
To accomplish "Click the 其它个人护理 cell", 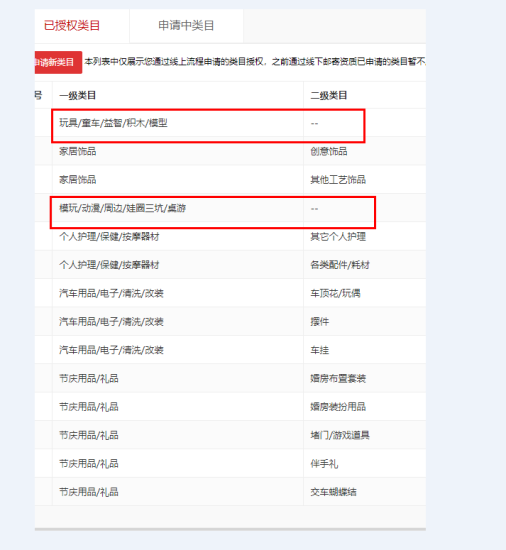I will coord(338,236).
